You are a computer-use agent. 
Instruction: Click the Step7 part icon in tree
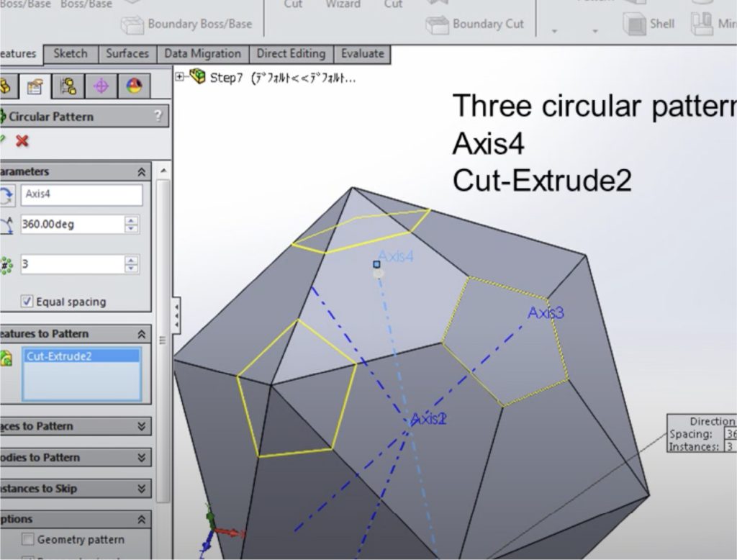pos(197,76)
